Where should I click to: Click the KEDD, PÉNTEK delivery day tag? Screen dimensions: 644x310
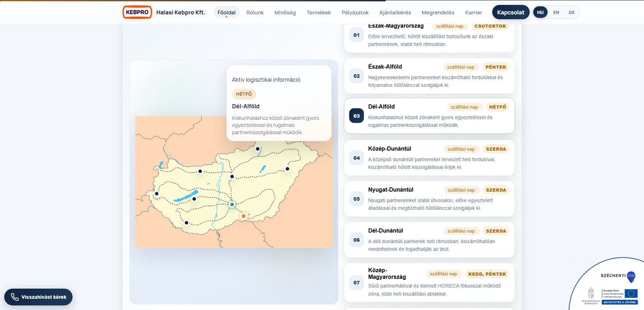[487, 274]
